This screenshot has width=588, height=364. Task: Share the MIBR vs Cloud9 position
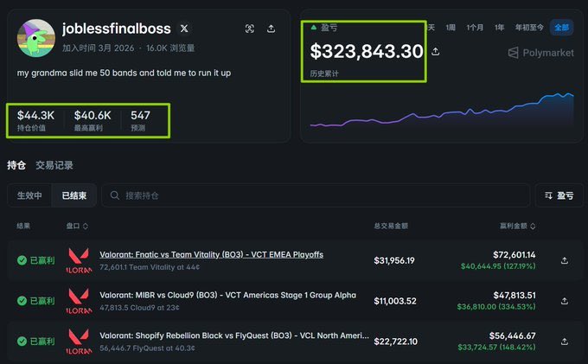(565, 301)
